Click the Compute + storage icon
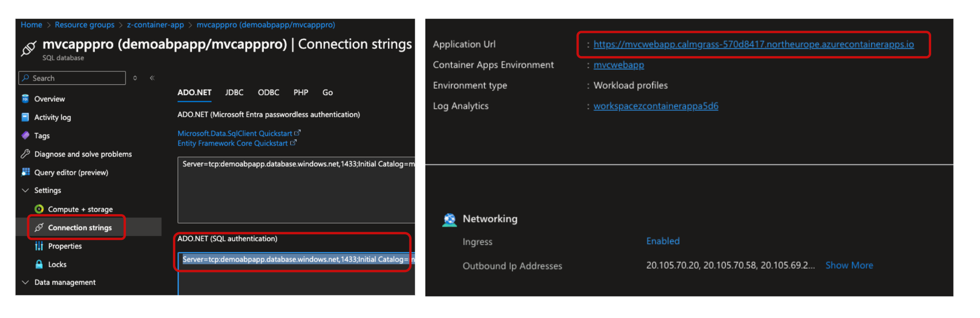The image size is (980, 318). click(39, 209)
